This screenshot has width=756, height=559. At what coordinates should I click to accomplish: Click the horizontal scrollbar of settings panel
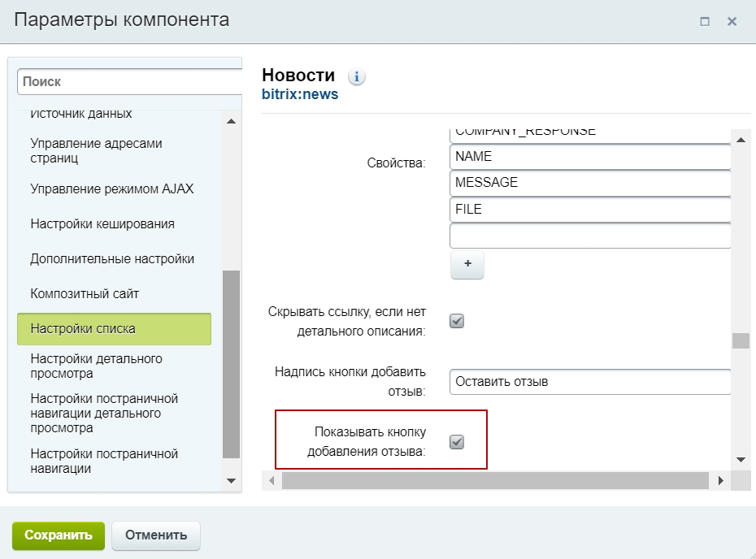[x=495, y=481]
